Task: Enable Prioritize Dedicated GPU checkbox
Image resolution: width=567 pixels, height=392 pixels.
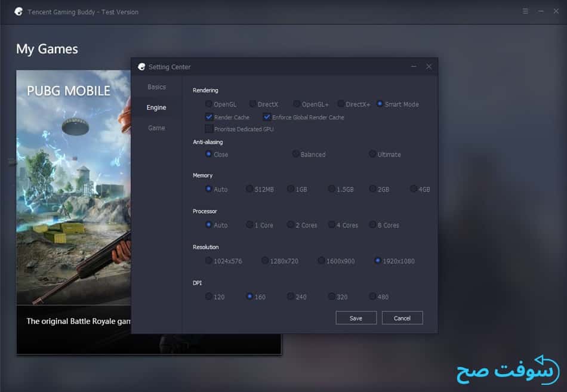Action: tap(209, 129)
